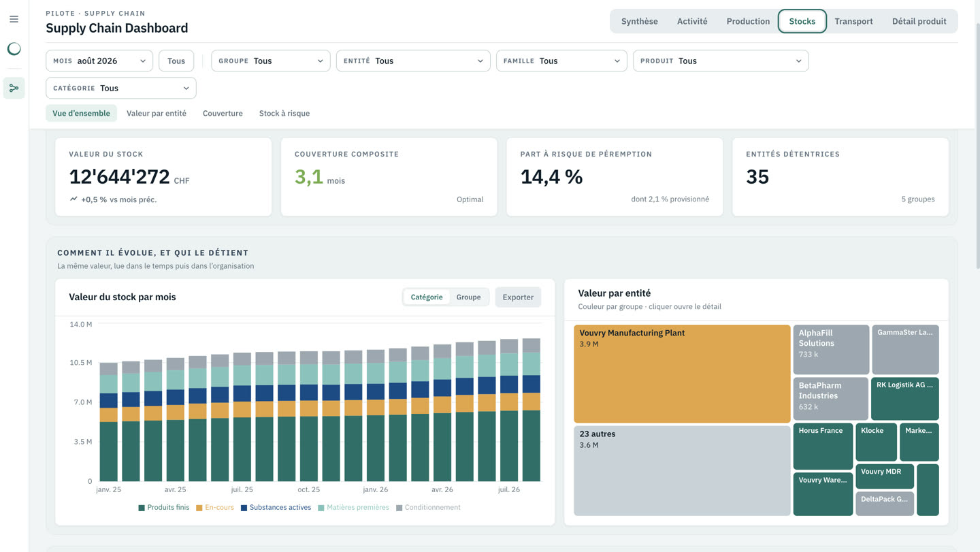Toggle Produits finis legend series
980x552 pixels.
[x=163, y=507]
